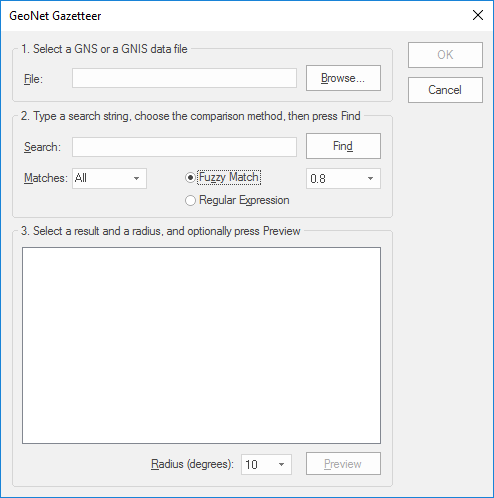Image resolution: width=494 pixels, height=498 pixels.
Task: Confirm with the OK button
Action: [x=445, y=55]
